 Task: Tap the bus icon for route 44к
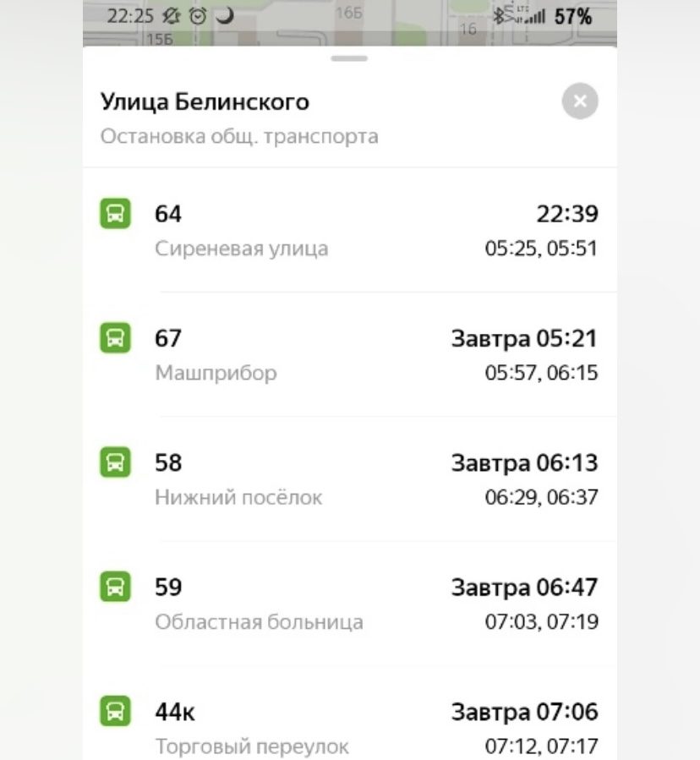pyautogui.click(x=115, y=711)
